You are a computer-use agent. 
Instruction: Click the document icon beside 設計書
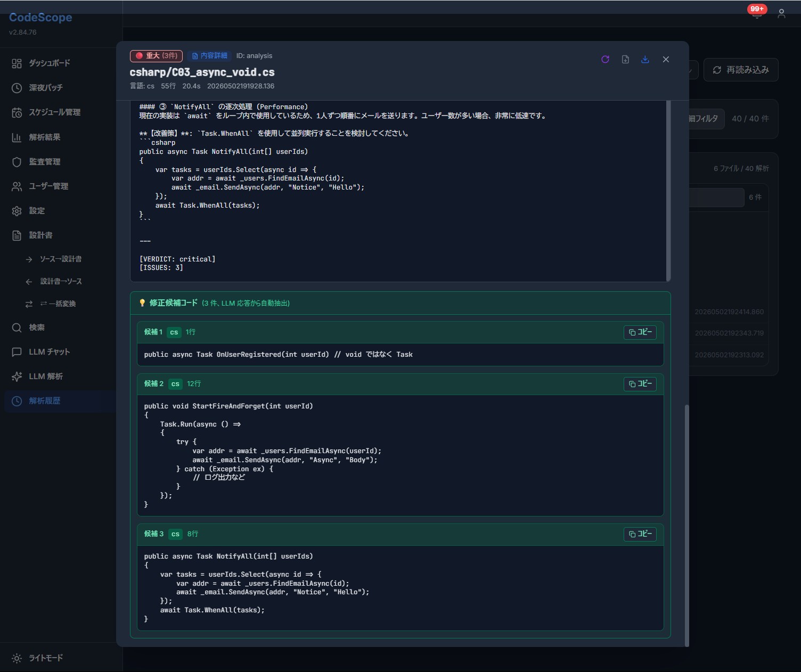[x=17, y=235]
